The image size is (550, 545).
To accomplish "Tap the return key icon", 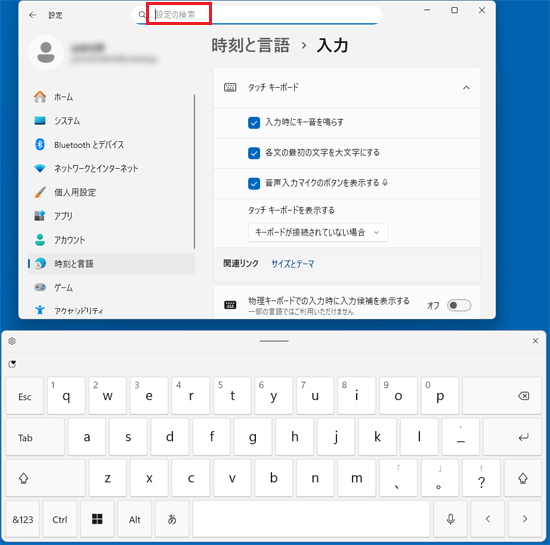I will pyautogui.click(x=512, y=437).
